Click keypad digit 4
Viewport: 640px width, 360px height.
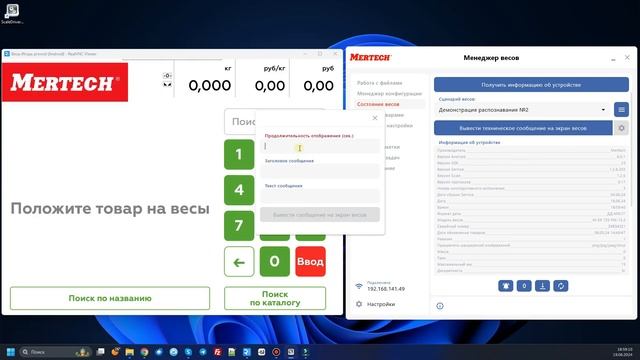coord(239,190)
